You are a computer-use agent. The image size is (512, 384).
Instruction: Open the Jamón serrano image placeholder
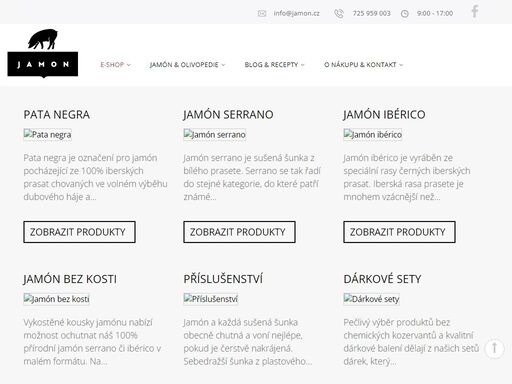tap(215, 135)
